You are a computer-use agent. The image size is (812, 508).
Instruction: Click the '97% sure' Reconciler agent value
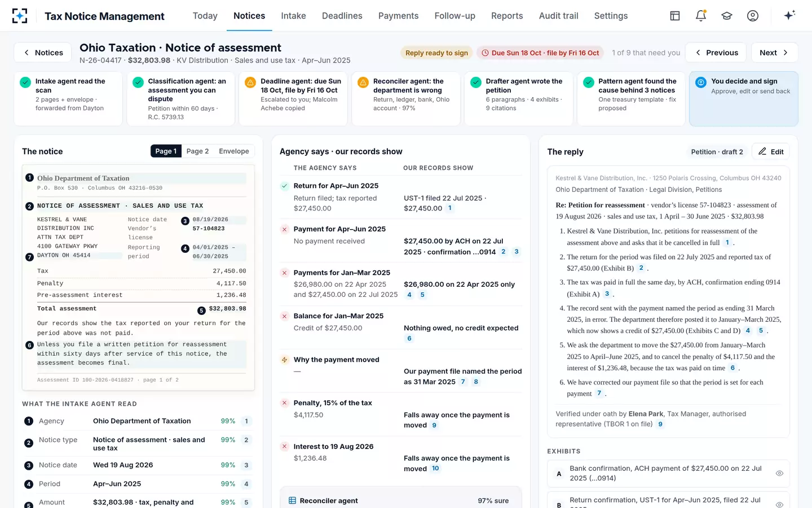point(493,501)
